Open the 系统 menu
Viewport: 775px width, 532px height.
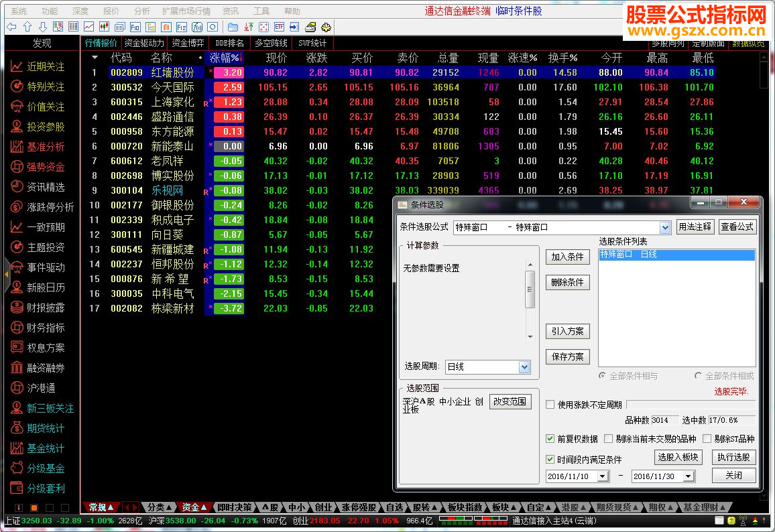pos(19,11)
